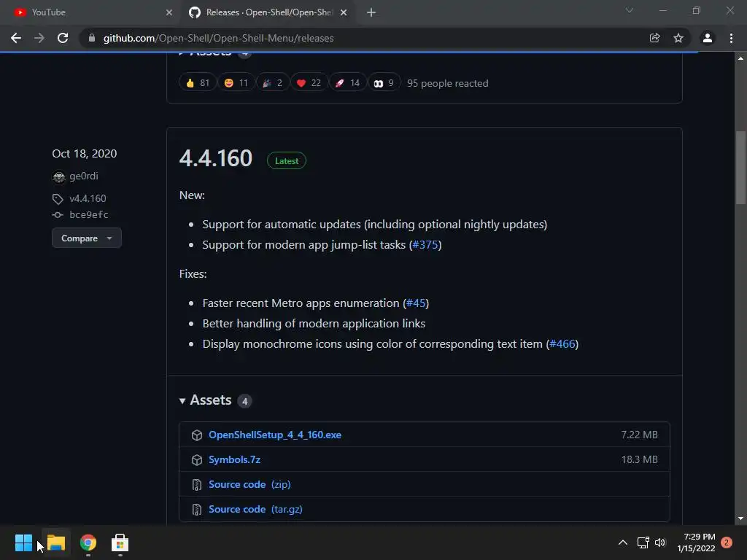
Task: Click zip file icon beside Source code (zip)
Action: pos(197,485)
